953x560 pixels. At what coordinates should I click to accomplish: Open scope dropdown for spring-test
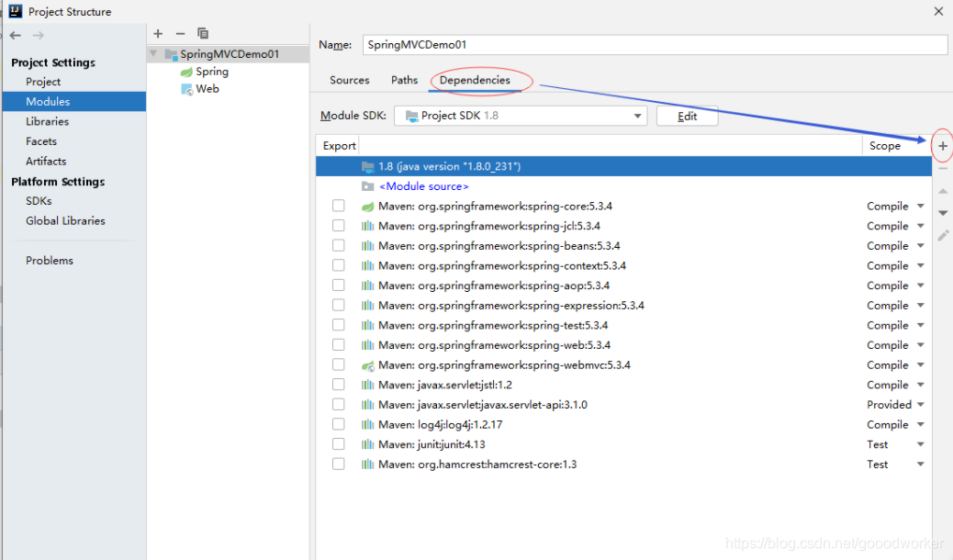[920, 325]
